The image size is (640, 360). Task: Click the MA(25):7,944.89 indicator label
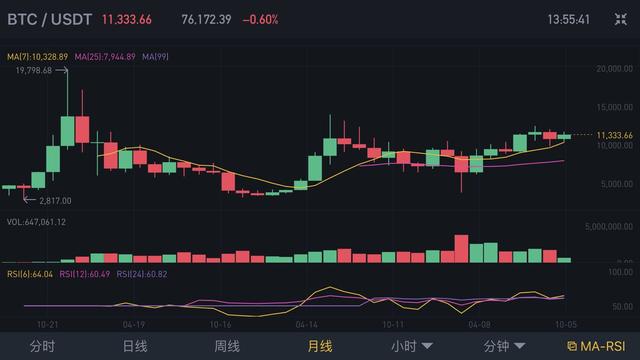pyautogui.click(x=105, y=57)
